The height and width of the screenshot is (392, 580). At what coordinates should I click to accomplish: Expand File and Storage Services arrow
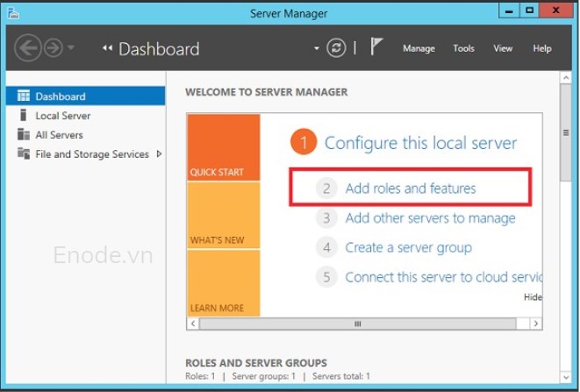tap(159, 154)
